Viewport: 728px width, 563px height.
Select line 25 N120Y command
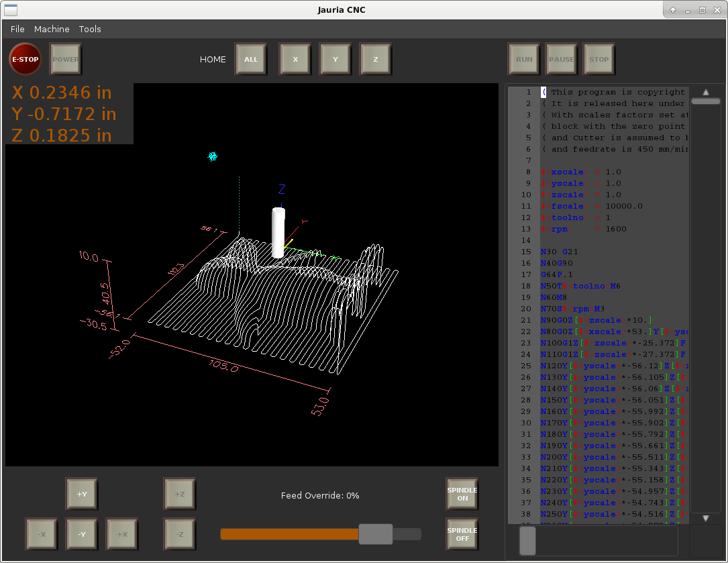click(x=615, y=366)
